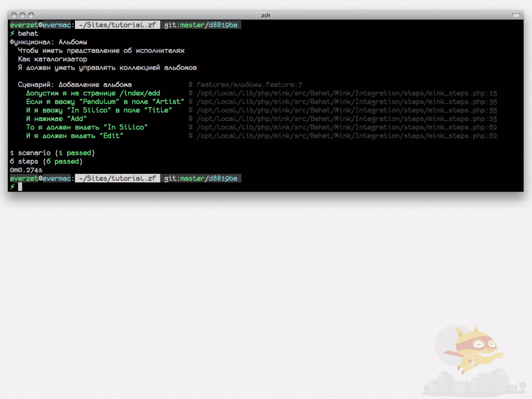Click the 'Сценарий: Добавление альбома' heading
This screenshot has height=399, width=532.
point(75,85)
